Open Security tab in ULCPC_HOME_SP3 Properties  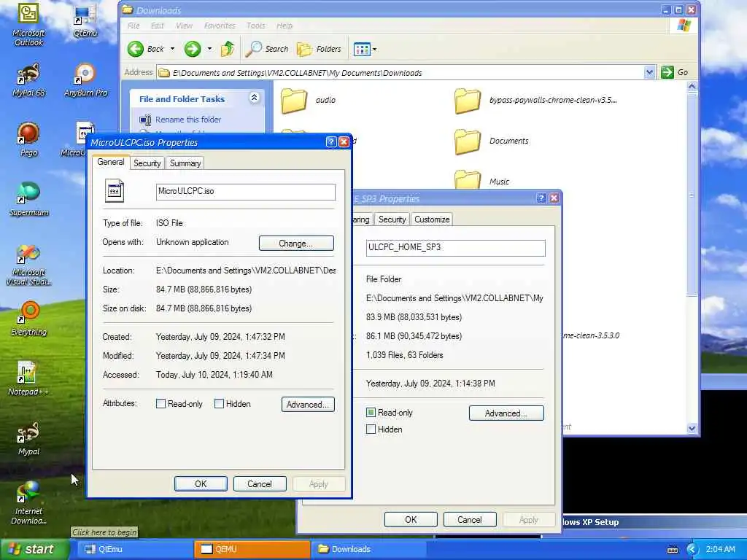tap(392, 219)
